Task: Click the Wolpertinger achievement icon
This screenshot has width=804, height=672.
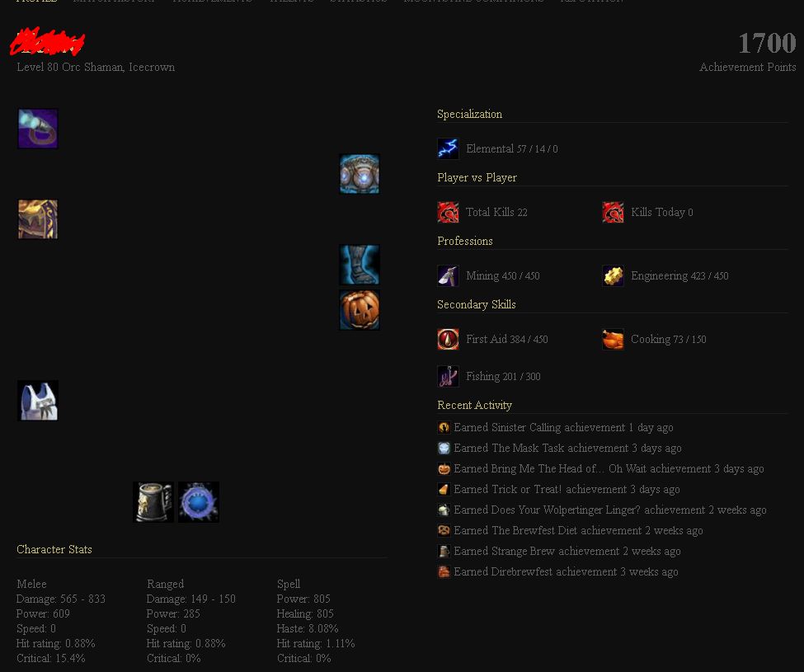Action: click(444, 510)
